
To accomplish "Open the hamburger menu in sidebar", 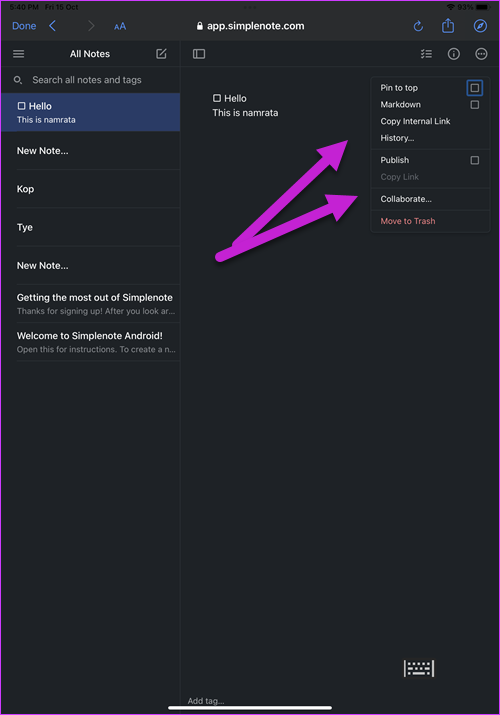I will pos(19,54).
